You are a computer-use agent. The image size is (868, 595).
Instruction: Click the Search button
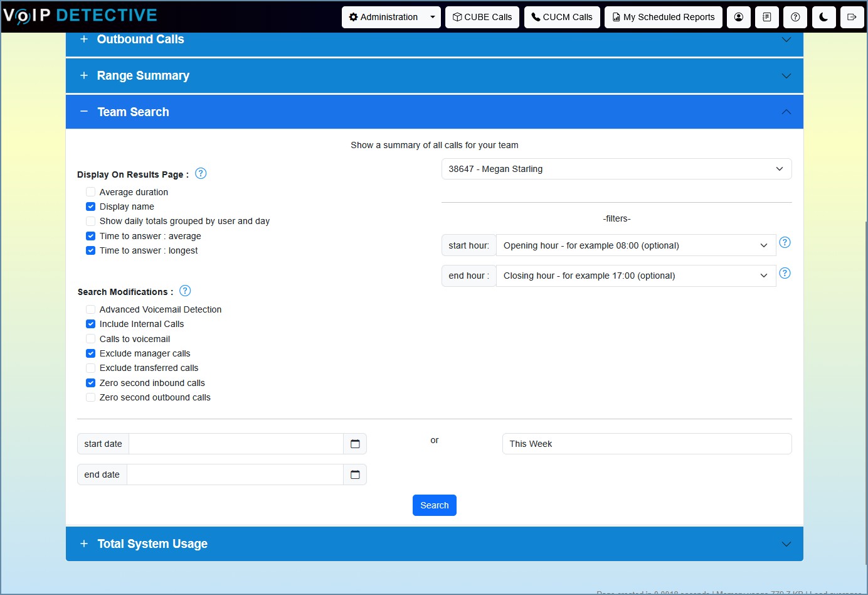click(435, 505)
